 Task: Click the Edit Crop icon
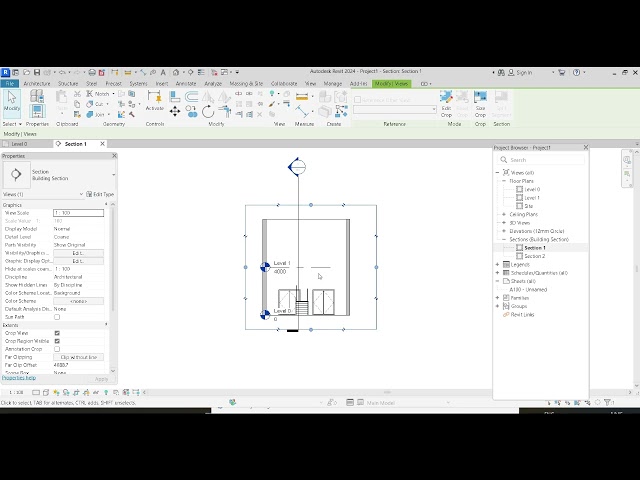tap(446, 104)
